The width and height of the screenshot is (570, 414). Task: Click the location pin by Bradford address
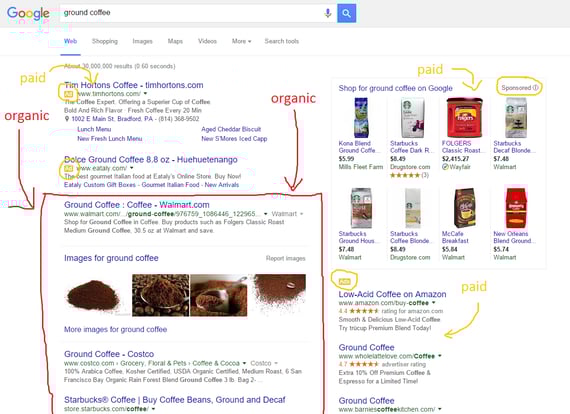[x=67, y=119]
